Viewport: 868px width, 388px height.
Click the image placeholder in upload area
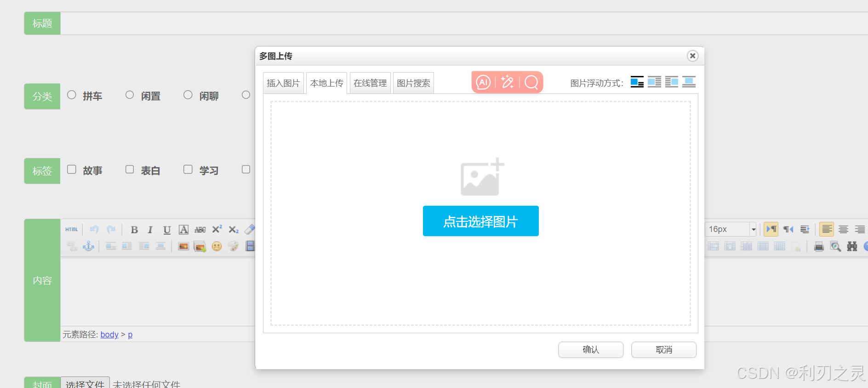coord(482,177)
